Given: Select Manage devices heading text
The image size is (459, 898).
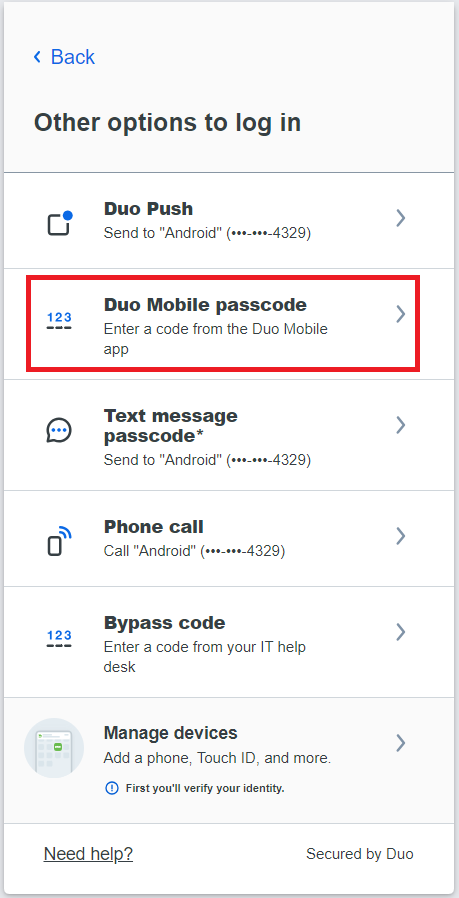Looking at the screenshot, I should pos(171,733).
